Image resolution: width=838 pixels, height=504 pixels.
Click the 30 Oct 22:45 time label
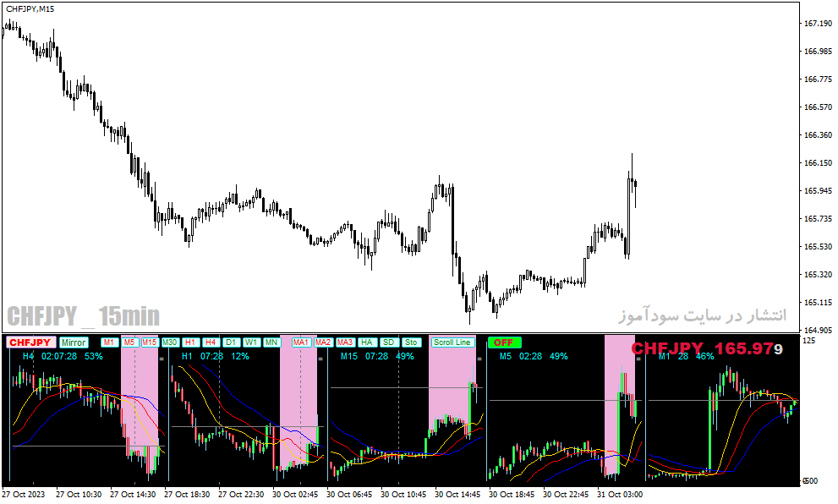click(x=566, y=495)
